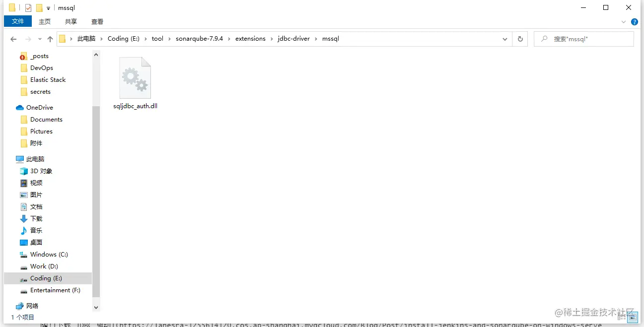Select the Coding (E:) drive

click(48, 278)
